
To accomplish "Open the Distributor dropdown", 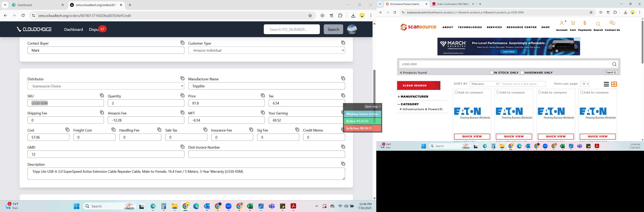I will tap(106, 86).
